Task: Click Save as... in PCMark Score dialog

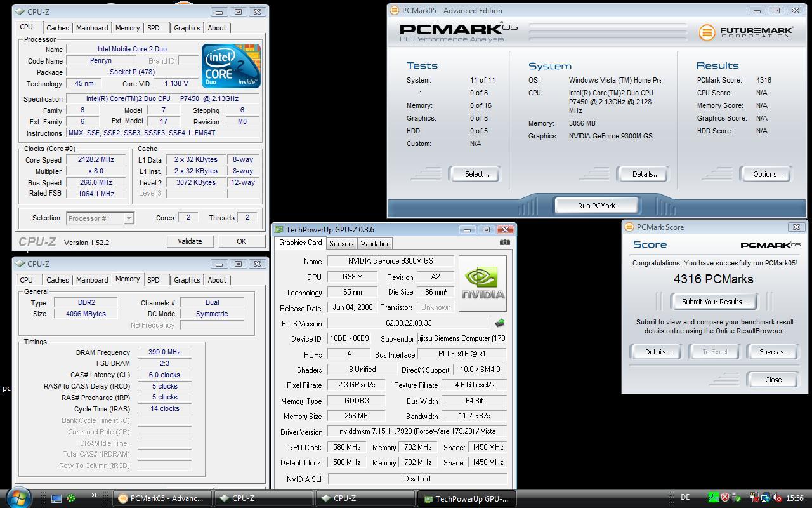Action: pos(773,352)
